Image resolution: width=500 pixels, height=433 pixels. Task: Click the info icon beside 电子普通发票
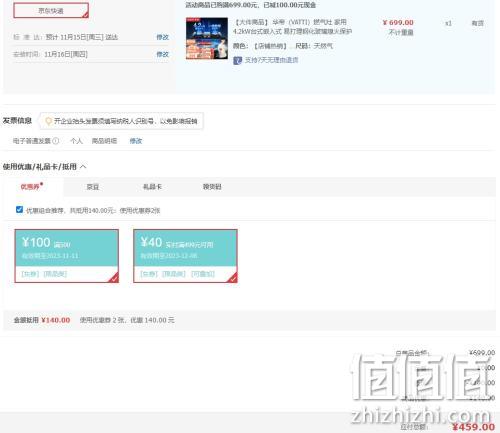(56, 141)
